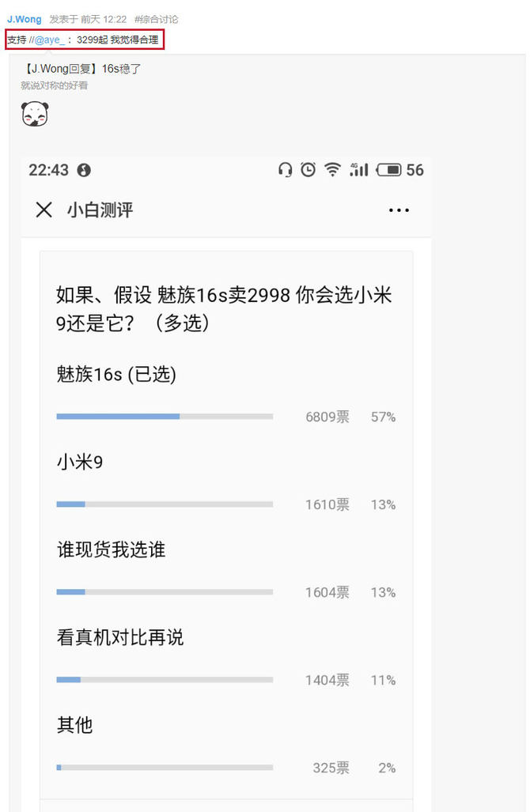The width and height of the screenshot is (530, 812).
Task: Click the 魅族16s 57% vote bar
Action: [165, 416]
